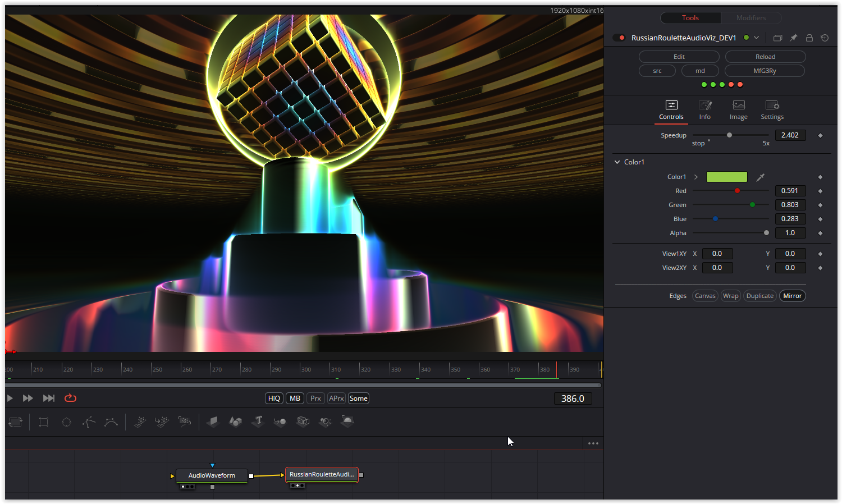Add an Image Plane 3D tool
842x504 pixels.
[x=213, y=421]
